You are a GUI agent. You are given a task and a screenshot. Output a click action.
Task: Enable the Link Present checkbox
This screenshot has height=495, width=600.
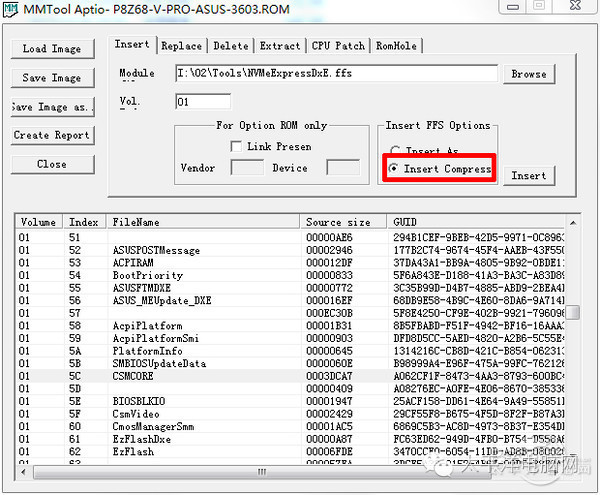pos(237,146)
